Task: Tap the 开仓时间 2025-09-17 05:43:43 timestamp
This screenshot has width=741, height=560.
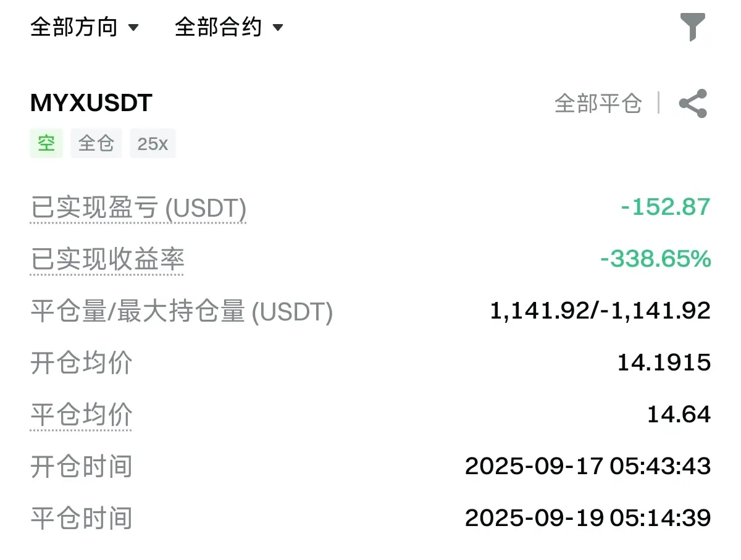Action: [588, 466]
